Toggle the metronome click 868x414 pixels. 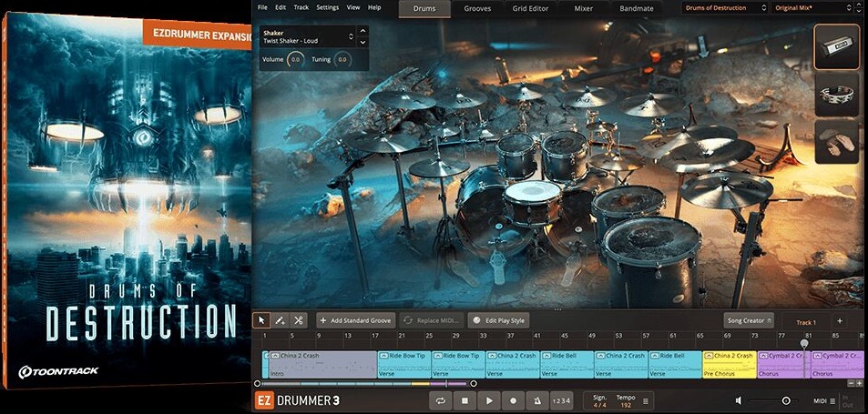[537, 400]
